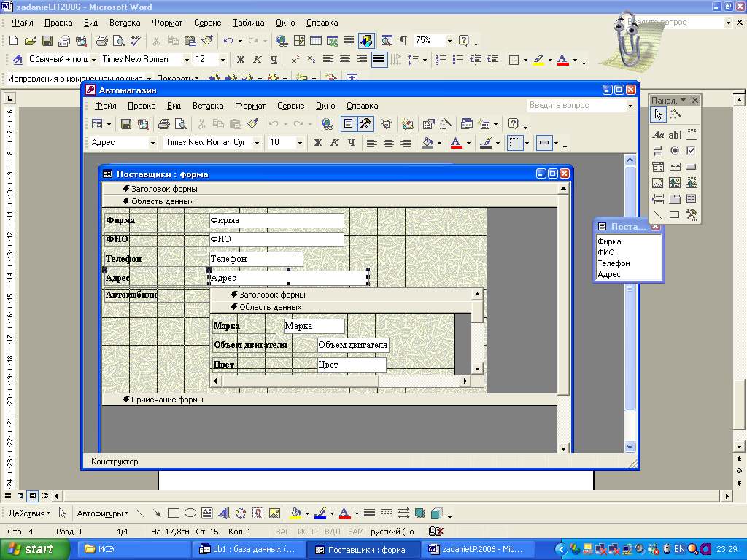Click Примечание формы section bar

330,400
